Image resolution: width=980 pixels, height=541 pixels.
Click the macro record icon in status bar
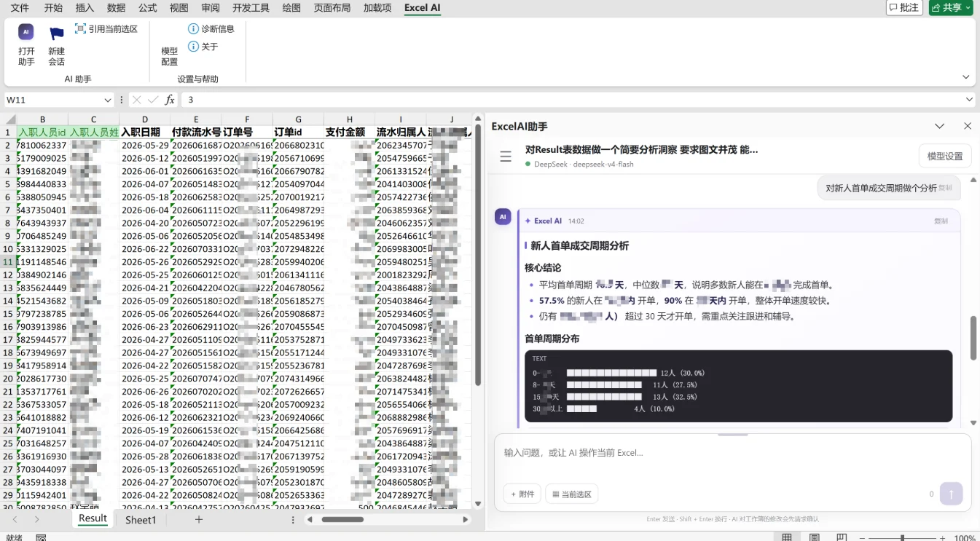click(x=42, y=537)
